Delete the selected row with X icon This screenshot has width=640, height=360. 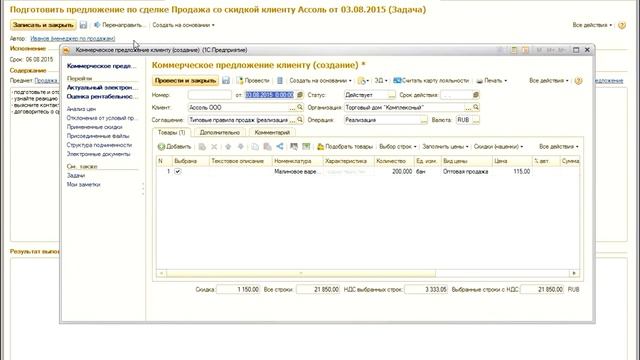coord(214,147)
